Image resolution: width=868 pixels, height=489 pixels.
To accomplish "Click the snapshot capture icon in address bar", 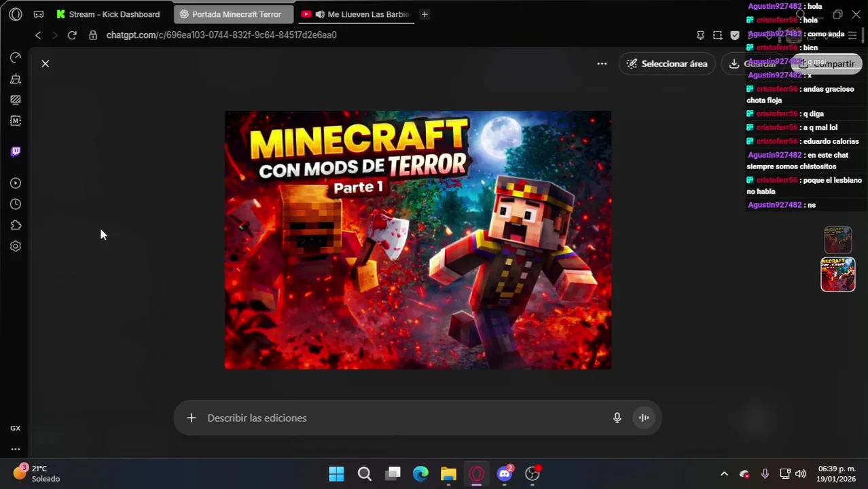I will pyautogui.click(x=718, y=35).
